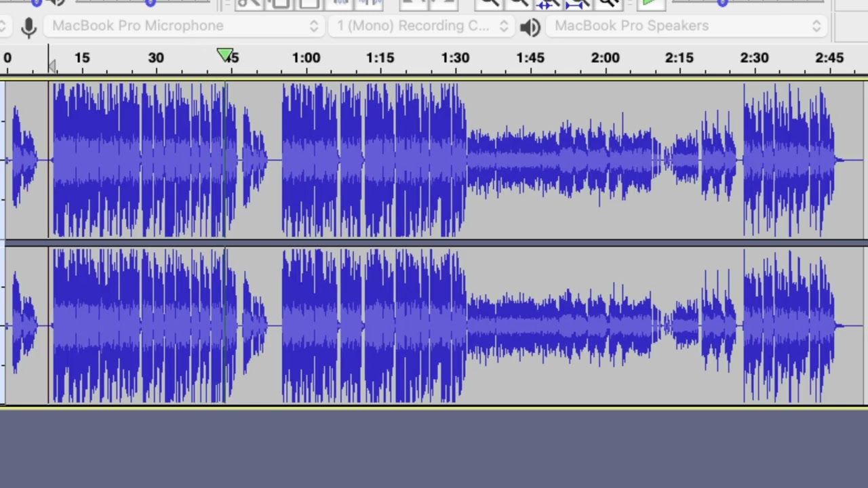Image resolution: width=868 pixels, height=488 pixels.
Task: Click the lower channel waveform
Action: tap(434, 325)
